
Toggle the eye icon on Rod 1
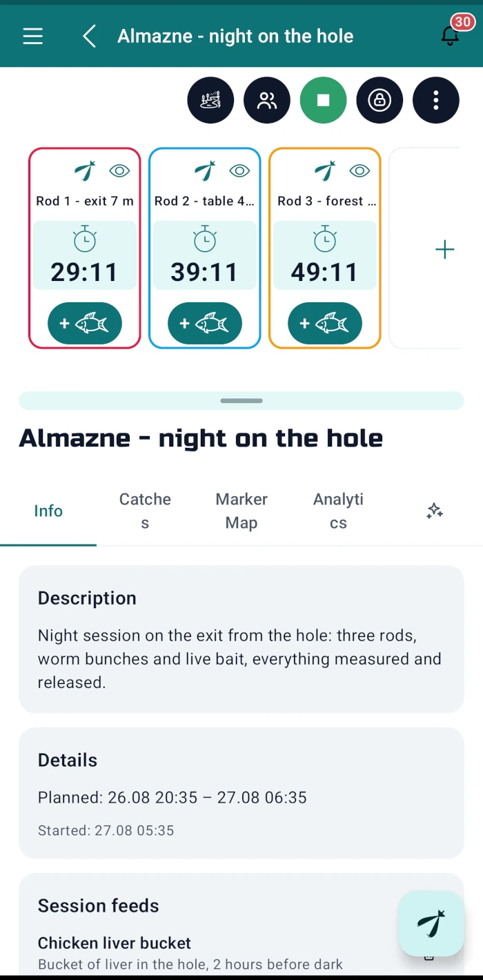click(x=119, y=171)
